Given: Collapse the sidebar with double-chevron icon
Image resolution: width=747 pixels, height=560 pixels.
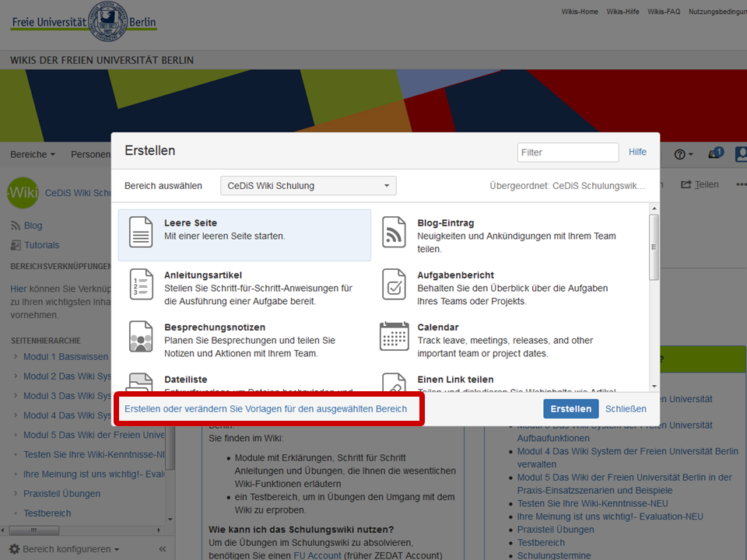Looking at the screenshot, I should point(163,549).
